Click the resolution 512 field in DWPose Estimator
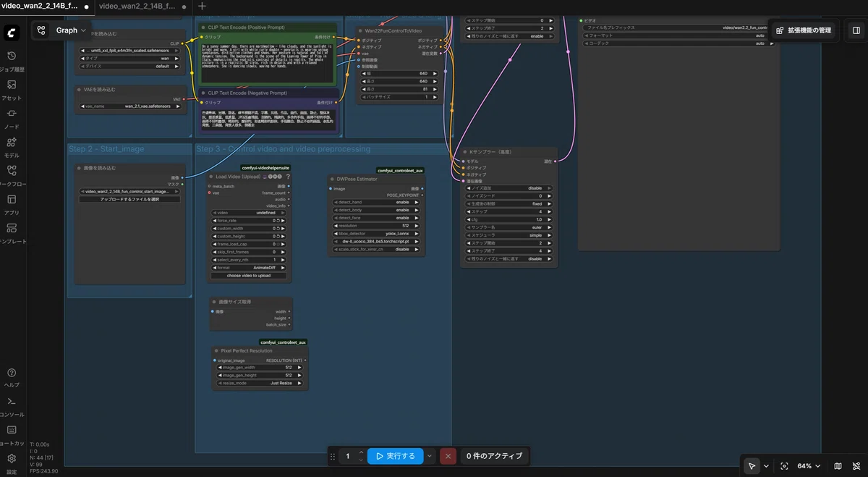868x477 pixels. tap(375, 226)
